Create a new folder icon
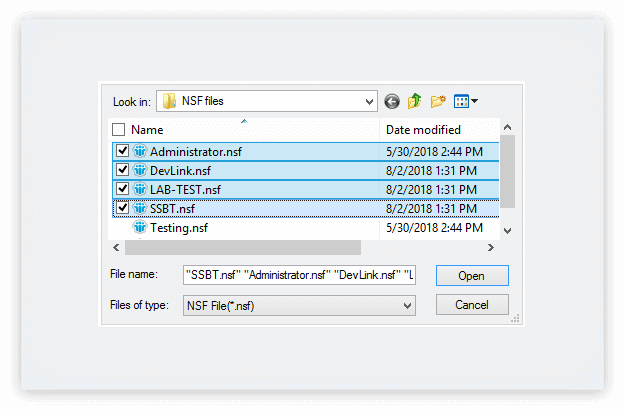 point(438,101)
